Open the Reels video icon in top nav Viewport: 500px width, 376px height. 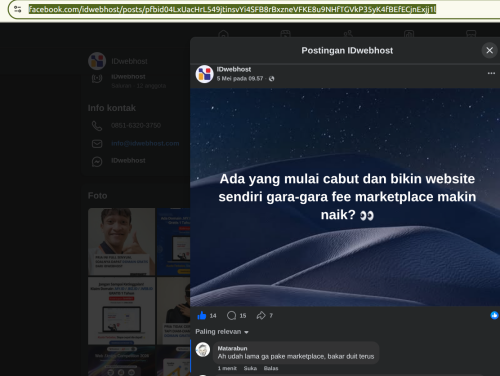pyautogui.click(x=285, y=34)
